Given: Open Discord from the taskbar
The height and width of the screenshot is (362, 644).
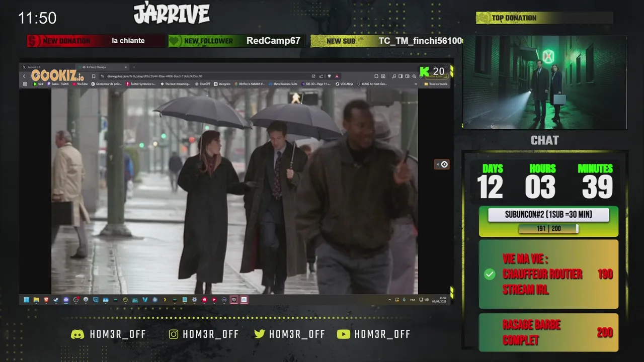Looking at the screenshot, I should (x=66, y=300).
